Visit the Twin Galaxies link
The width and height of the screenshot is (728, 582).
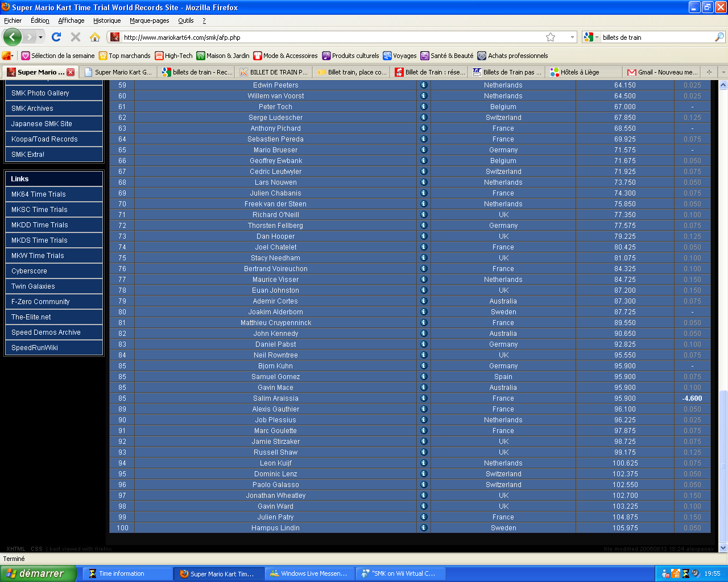53,286
